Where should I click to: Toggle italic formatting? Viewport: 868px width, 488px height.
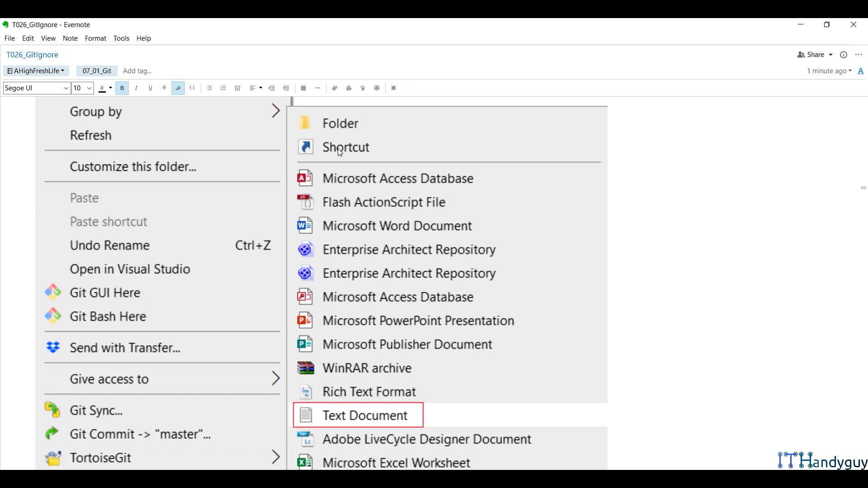click(136, 88)
